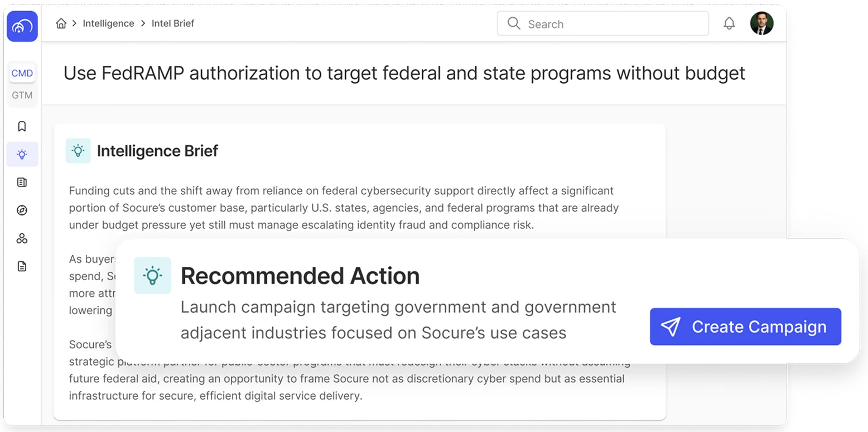Click the app logo in the sidebar
Viewport: 868px width, 432px height.
click(x=22, y=26)
